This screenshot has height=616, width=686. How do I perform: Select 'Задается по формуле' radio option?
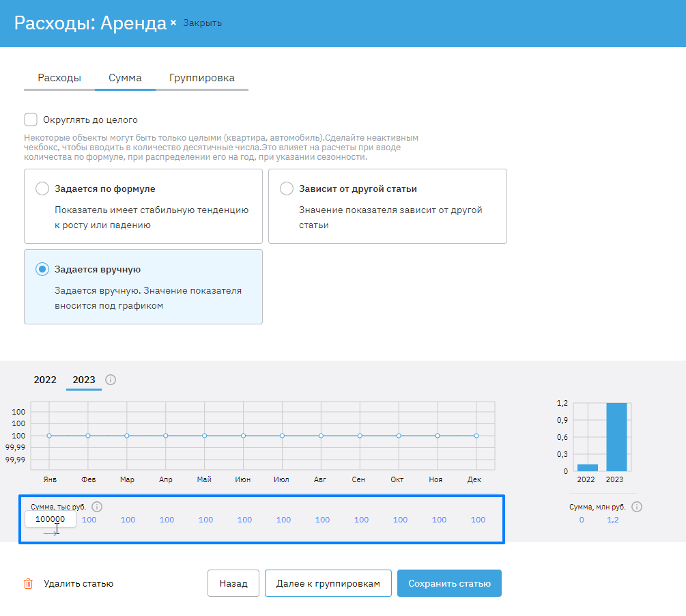(42, 189)
